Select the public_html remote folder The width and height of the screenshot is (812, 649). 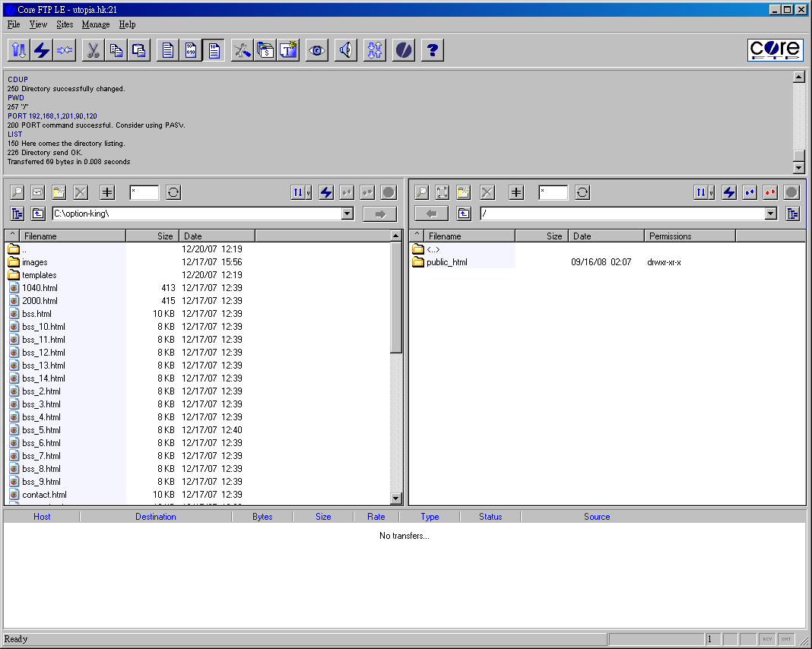click(446, 262)
